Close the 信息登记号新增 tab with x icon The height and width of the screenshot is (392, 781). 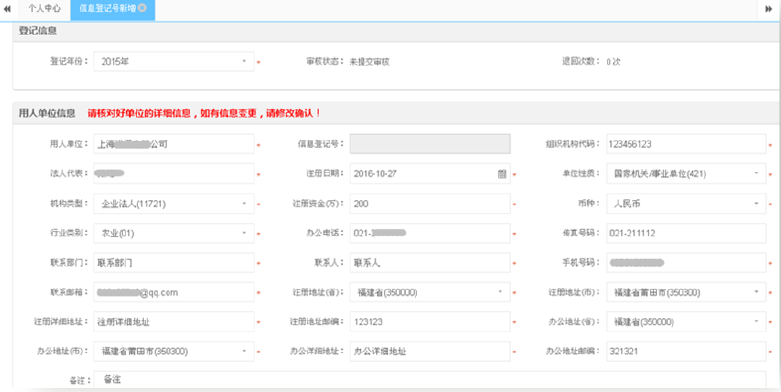[x=142, y=8]
